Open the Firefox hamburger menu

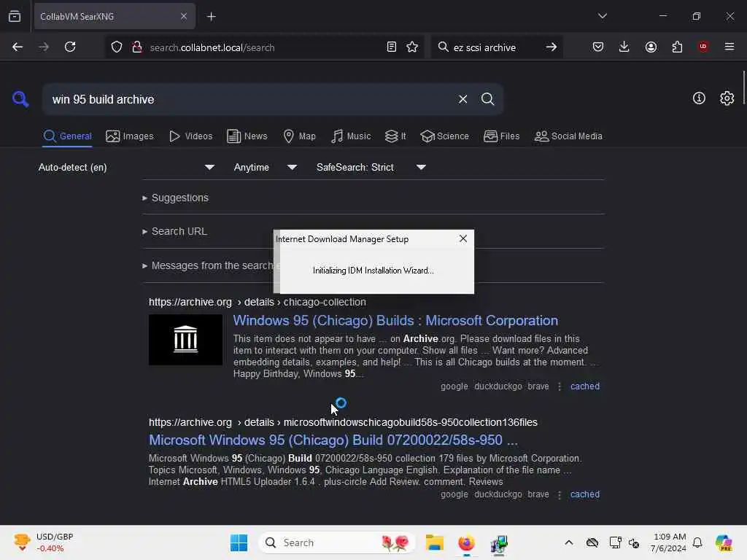point(729,47)
